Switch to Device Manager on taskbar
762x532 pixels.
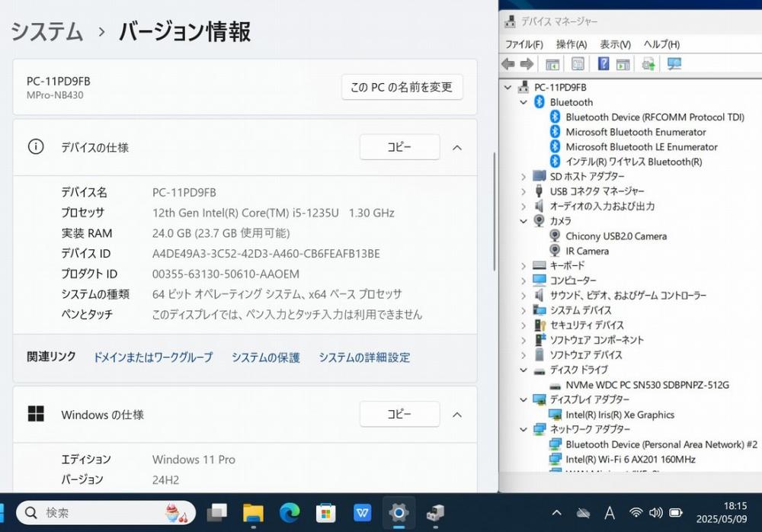pyautogui.click(x=435, y=512)
